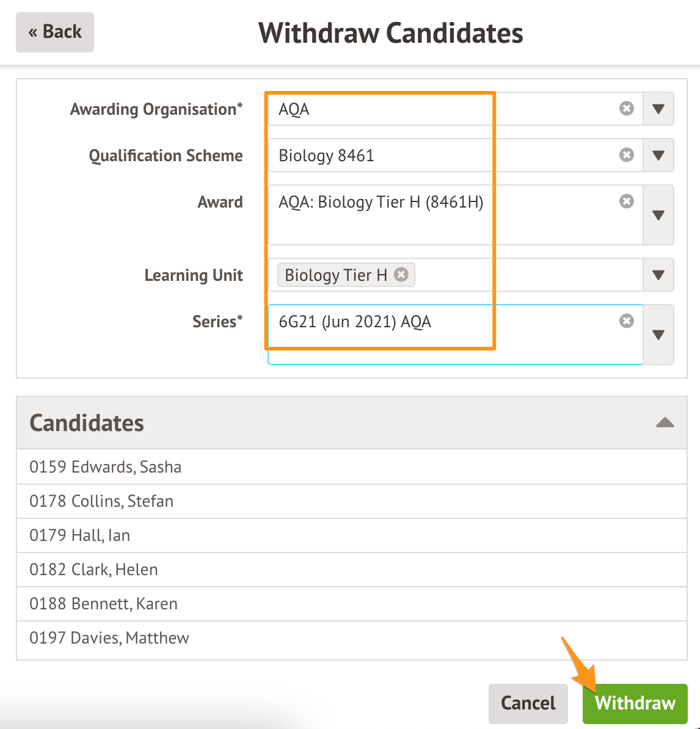Select candidate 0188 Bennett, Karen
Viewport: 700px width, 729px height.
point(104,604)
